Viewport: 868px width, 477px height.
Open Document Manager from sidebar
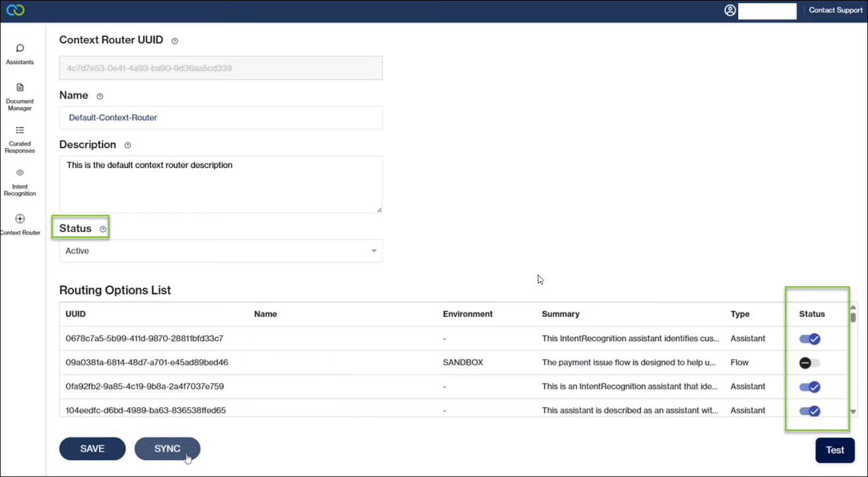point(20,88)
